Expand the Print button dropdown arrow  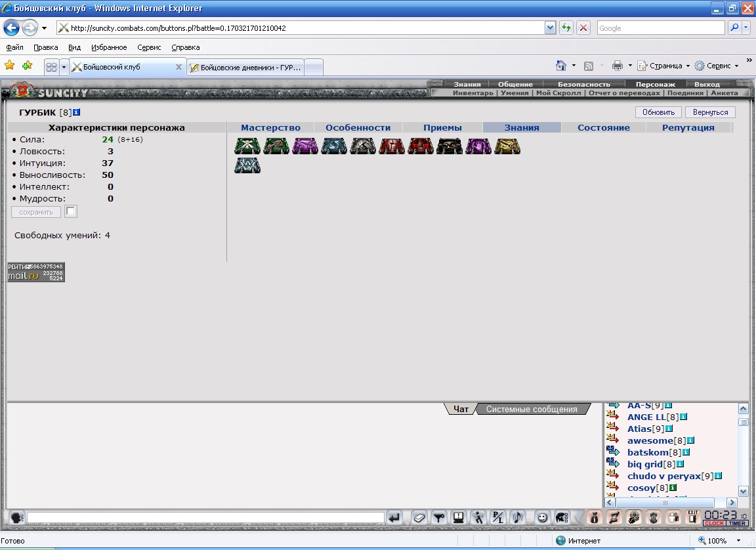630,66
